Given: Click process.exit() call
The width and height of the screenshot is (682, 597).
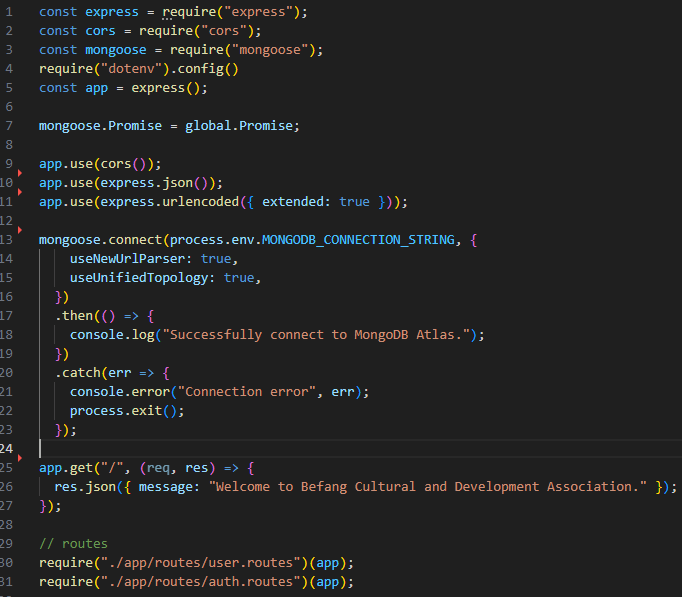Looking at the screenshot, I should pos(123,411).
